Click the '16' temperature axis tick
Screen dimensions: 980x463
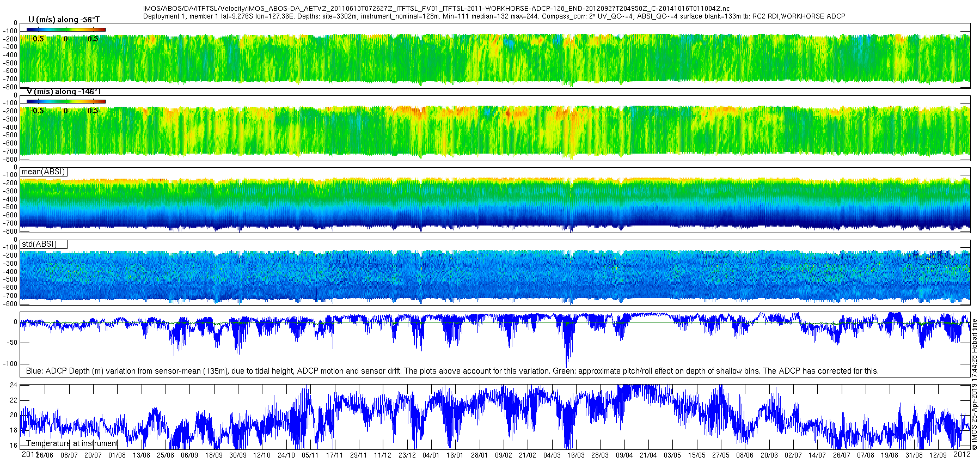point(14,445)
